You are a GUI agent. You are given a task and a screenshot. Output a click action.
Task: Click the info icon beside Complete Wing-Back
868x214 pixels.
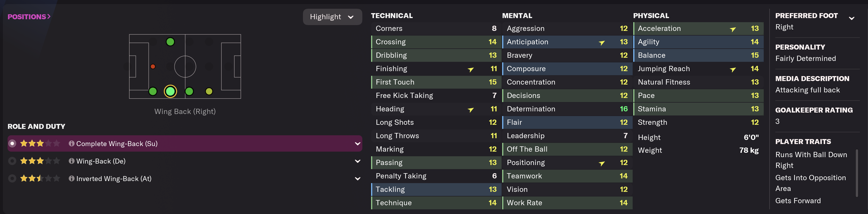[71, 143]
